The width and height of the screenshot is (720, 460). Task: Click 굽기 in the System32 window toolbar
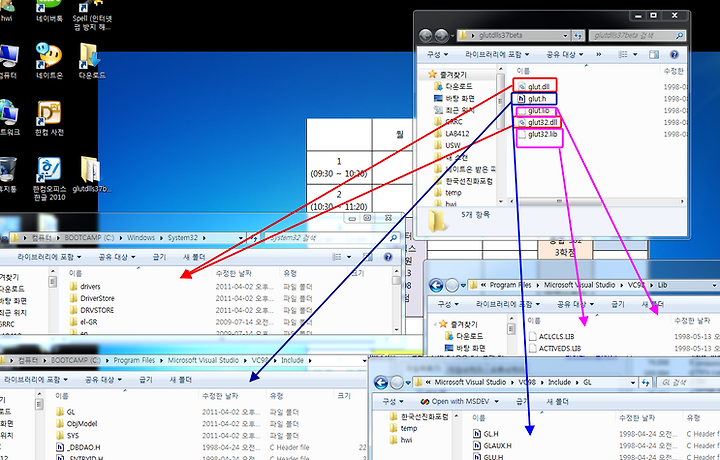click(x=159, y=257)
